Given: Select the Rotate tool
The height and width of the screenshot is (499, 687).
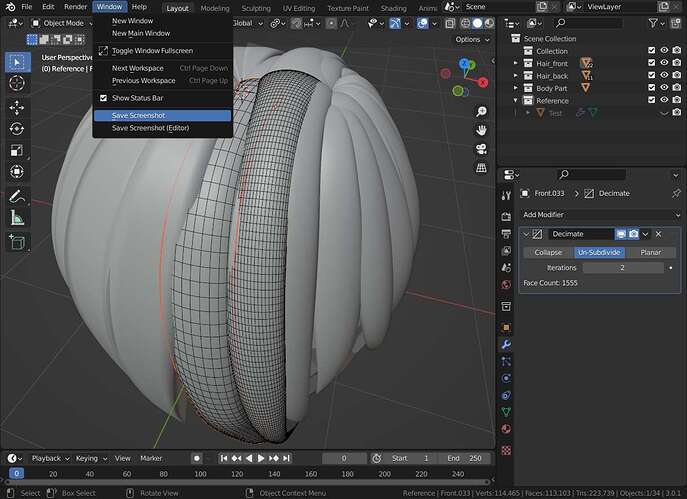Looking at the screenshot, I should [x=17, y=129].
